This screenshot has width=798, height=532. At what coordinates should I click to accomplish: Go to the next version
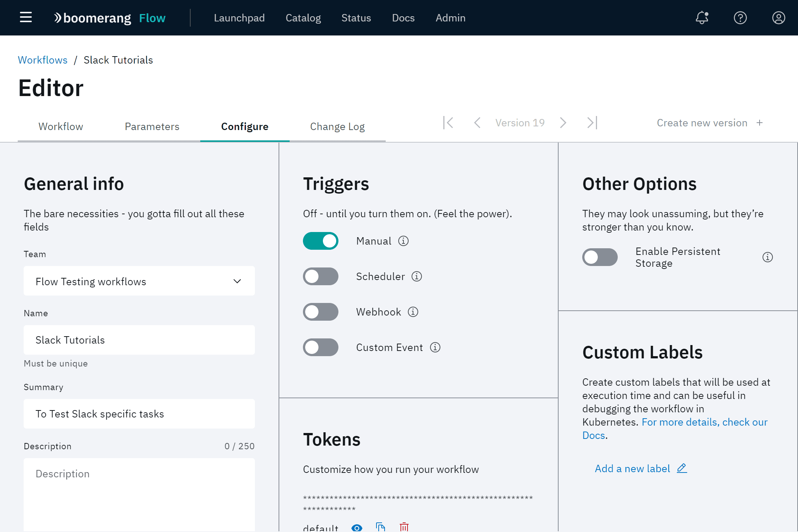pyautogui.click(x=563, y=123)
